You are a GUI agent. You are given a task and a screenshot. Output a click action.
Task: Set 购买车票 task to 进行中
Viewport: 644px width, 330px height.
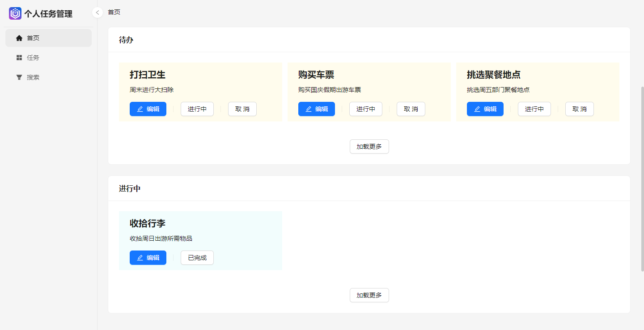[365, 109]
